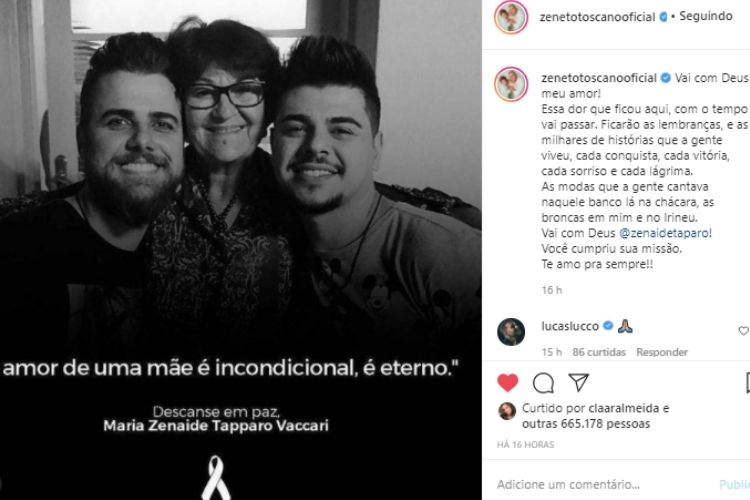Screen dimensions: 750x500
Task: View the 86 curtidas on comment
Action: click(x=599, y=352)
